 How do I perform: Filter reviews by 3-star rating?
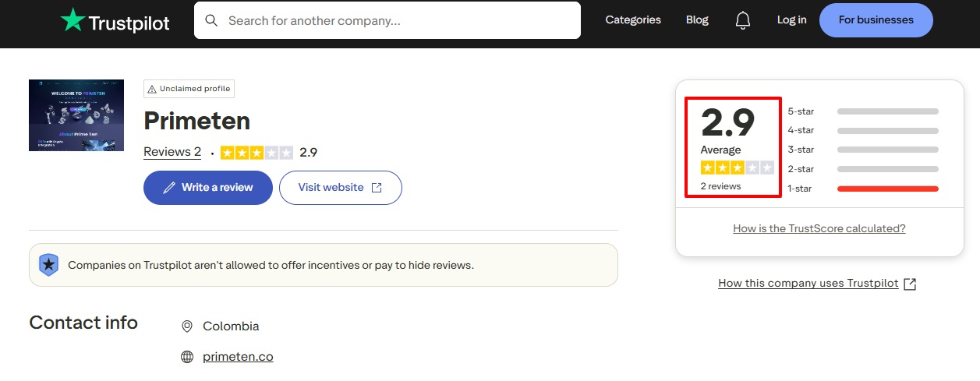[x=801, y=150]
